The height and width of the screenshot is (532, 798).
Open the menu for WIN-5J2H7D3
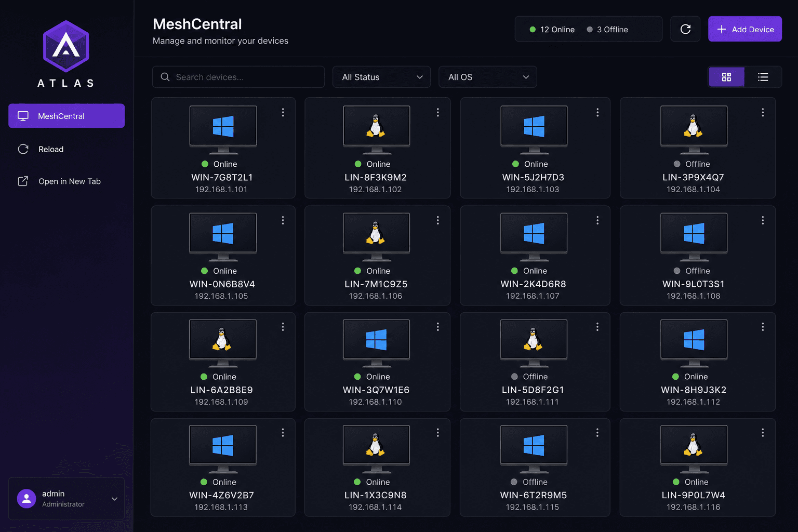[x=597, y=112]
